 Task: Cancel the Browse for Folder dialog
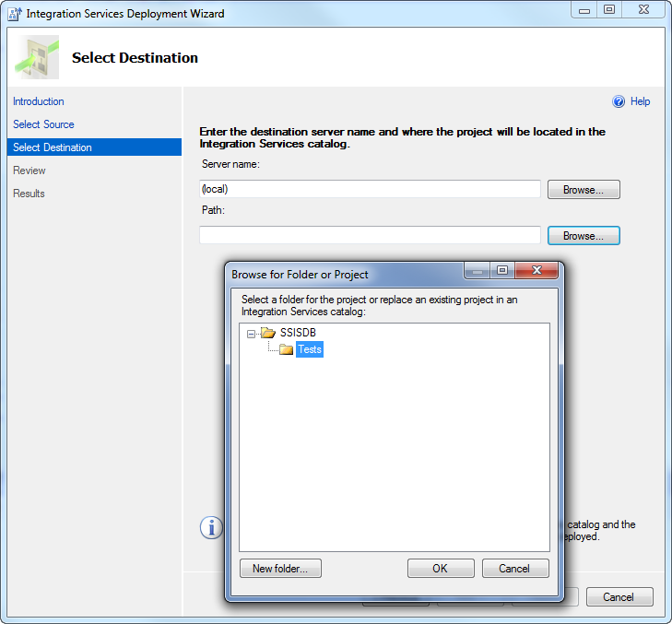click(x=515, y=569)
